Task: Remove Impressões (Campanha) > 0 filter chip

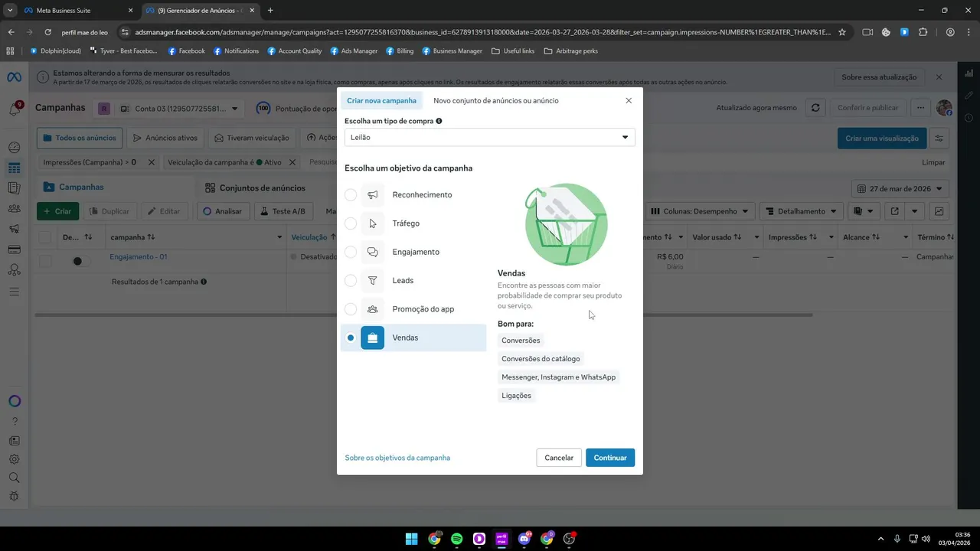Action: tap(152, 162)
